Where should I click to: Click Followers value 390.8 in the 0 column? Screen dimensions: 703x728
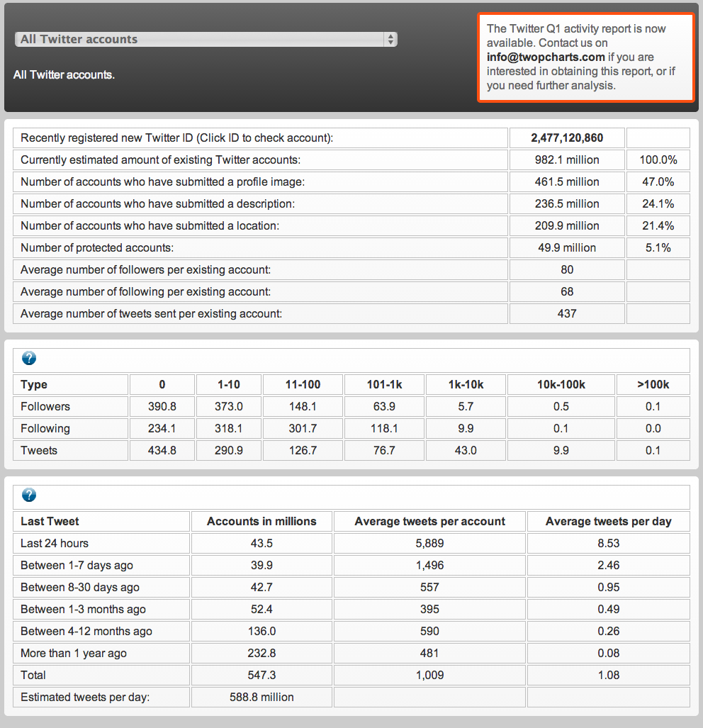[162, 407]
